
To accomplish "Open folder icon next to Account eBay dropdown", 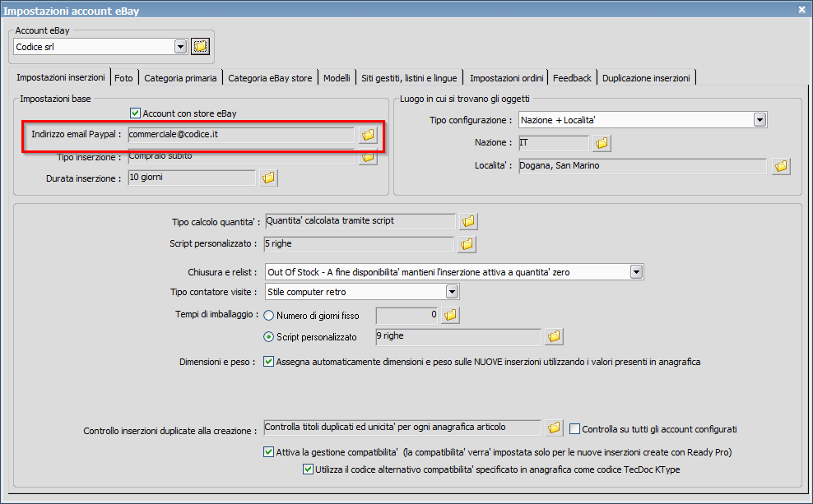I will click(200, 47).
